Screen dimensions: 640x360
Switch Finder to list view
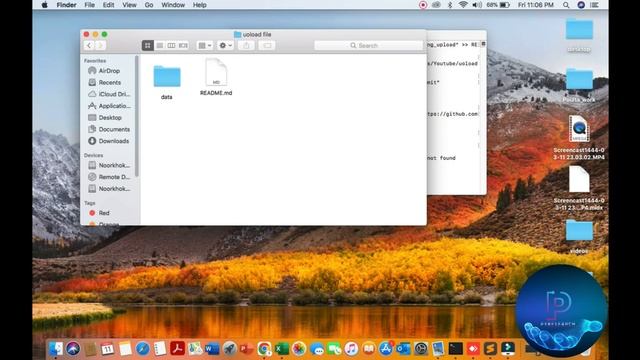click(160, 45)
